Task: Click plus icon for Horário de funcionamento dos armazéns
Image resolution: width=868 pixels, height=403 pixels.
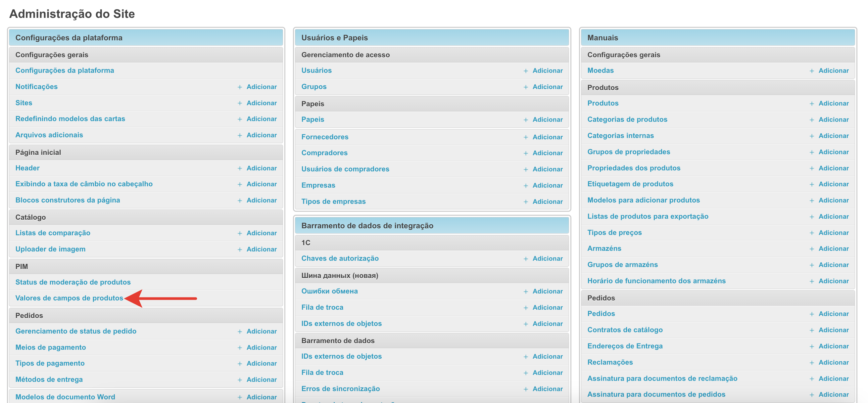Action: tap(812, 282)
